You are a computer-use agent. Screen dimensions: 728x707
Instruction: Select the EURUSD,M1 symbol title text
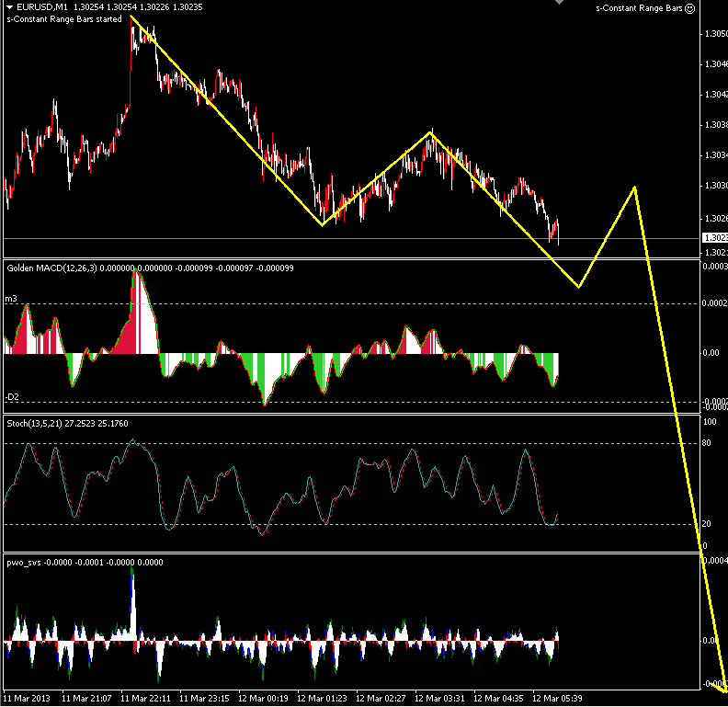(x=41, y=7)
